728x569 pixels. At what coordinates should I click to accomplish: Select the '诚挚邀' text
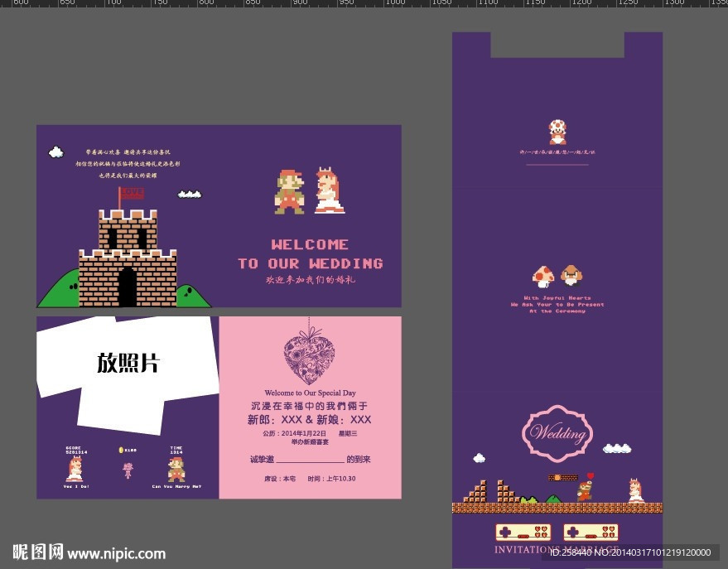262,460
